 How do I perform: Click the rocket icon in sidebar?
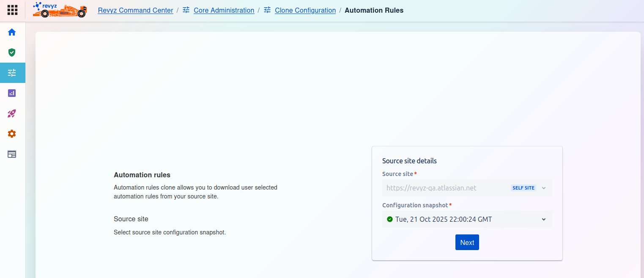pyautogui.click(x=12, y=113)
